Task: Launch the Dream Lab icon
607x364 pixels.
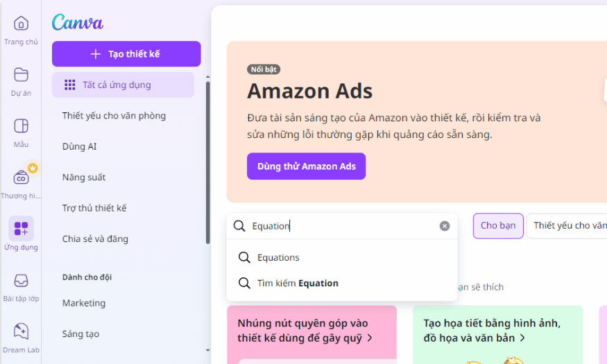Action: (x=21, y=331)
